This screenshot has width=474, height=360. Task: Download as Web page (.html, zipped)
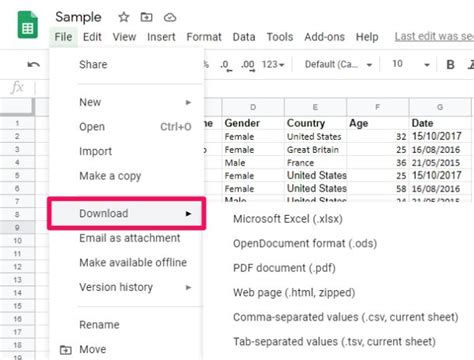294,293
